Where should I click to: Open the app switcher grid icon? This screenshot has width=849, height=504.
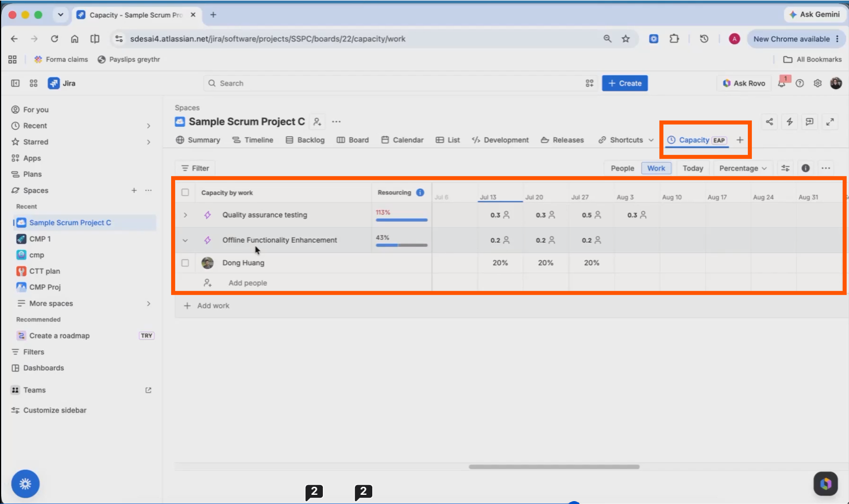pos(33,83)
